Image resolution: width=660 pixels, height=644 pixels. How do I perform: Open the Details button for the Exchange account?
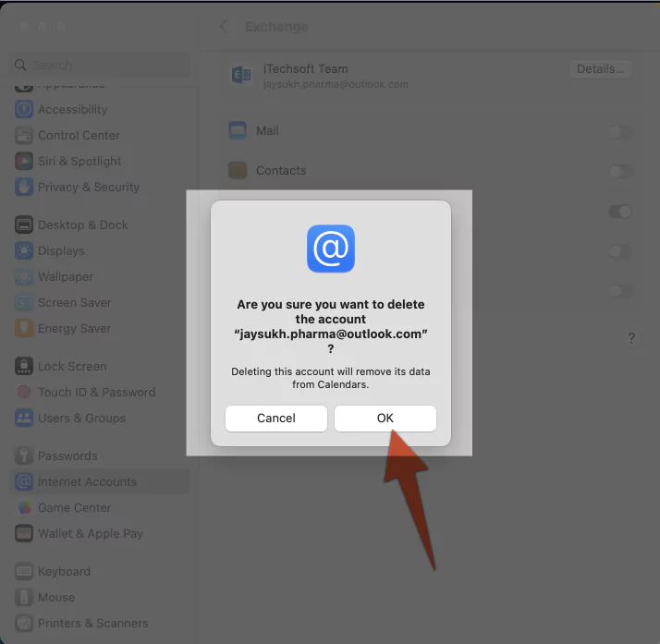(600, 69)
